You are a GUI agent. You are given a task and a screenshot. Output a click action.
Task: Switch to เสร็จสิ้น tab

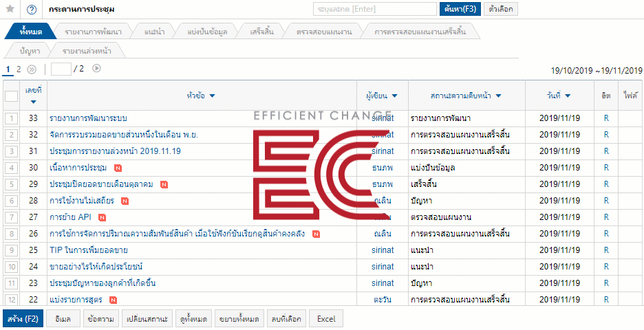tap(261, 32)
